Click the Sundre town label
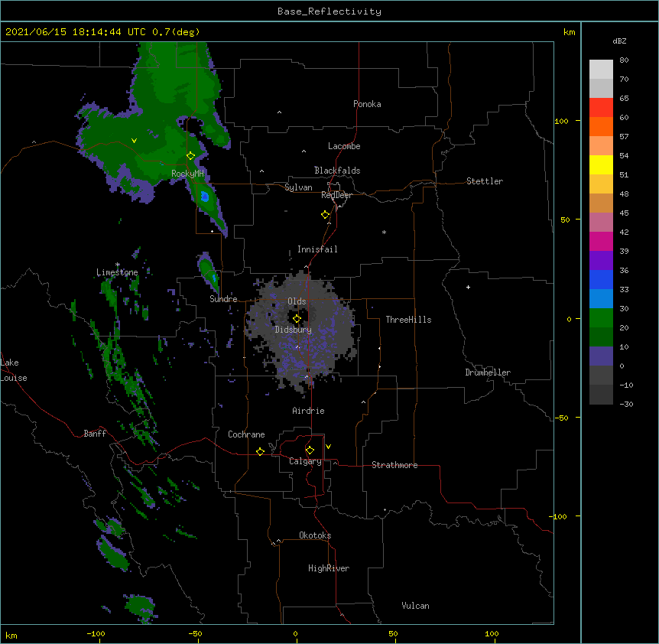 (x=223, y=299)
